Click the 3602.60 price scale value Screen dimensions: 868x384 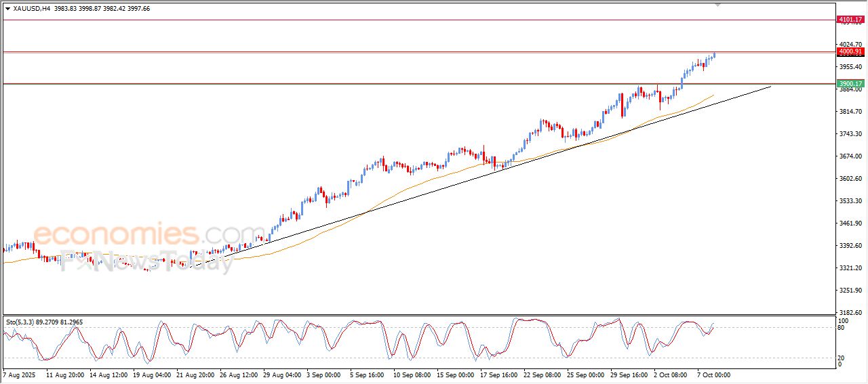point(849,179)
